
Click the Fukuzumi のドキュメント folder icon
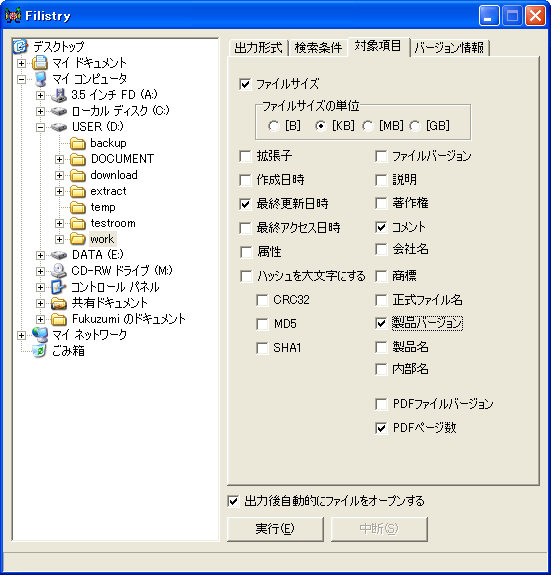(x=59, y=319)
